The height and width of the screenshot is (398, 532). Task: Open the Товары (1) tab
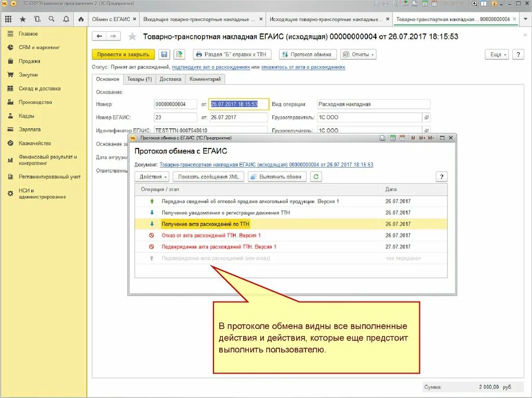click(x=139, y=79)
